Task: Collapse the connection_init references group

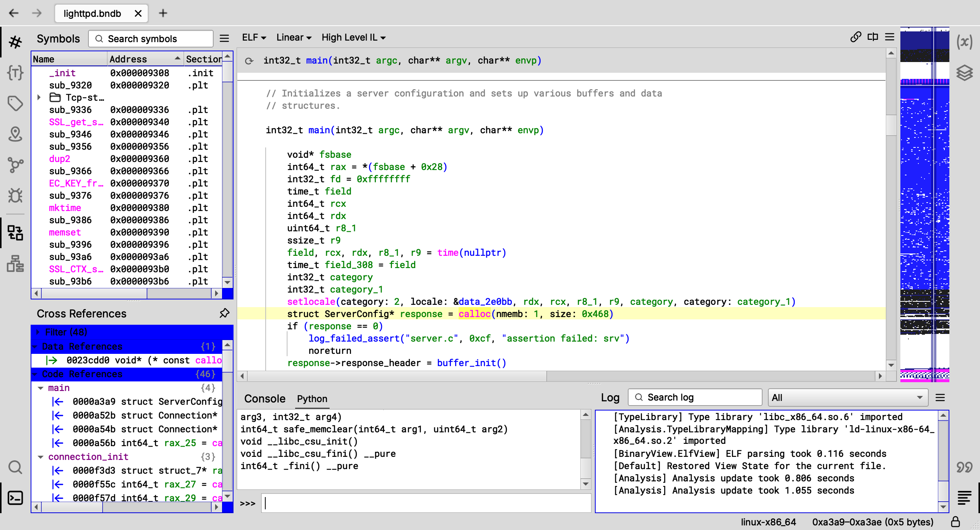Action: tap(41, 457)
